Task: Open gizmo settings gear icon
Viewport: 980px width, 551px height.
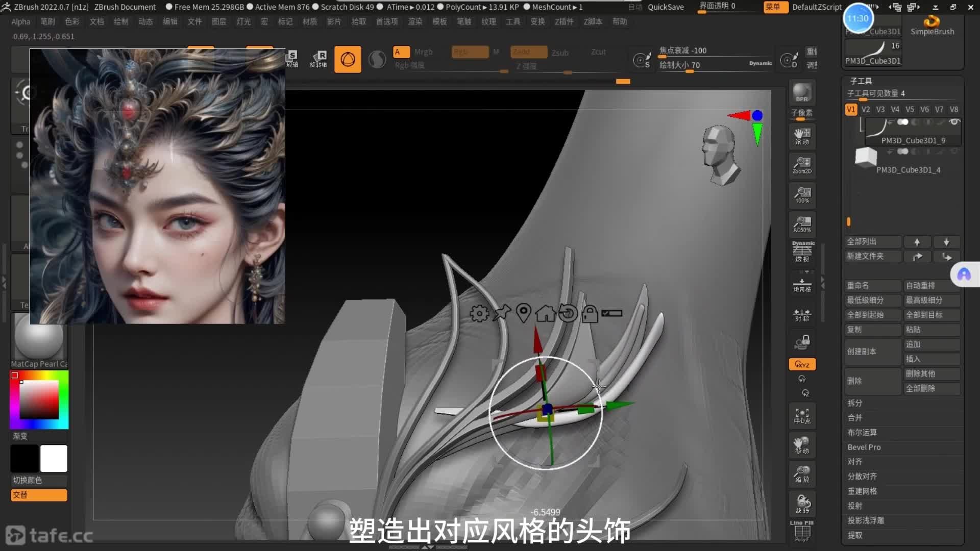Action: [479, 313]
